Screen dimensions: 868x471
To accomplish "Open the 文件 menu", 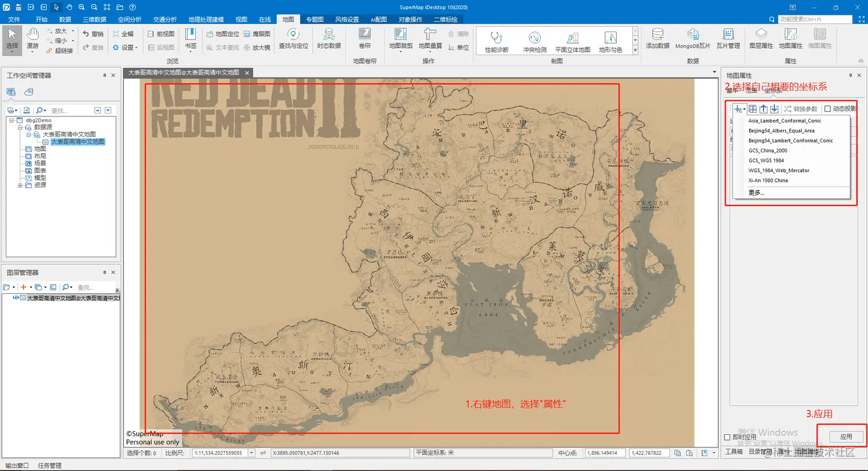I will (x=14, y=20).
